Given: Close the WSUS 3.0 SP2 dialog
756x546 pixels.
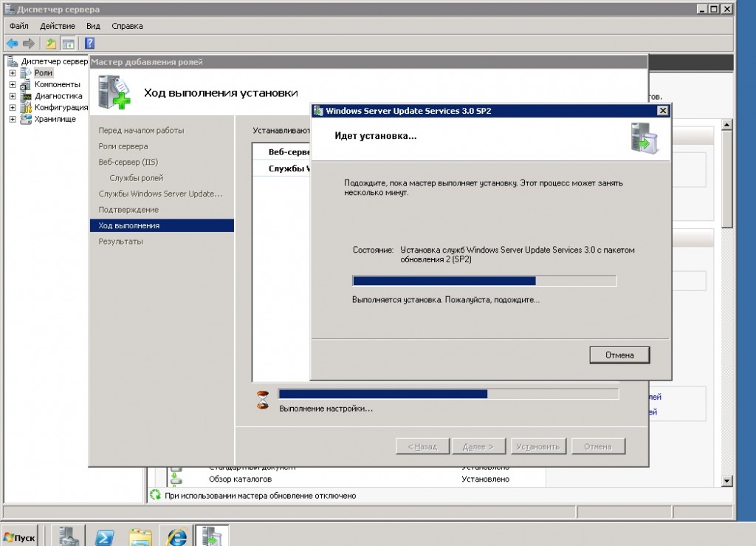Looking at the screenshot, I should [x=663, y=110].
